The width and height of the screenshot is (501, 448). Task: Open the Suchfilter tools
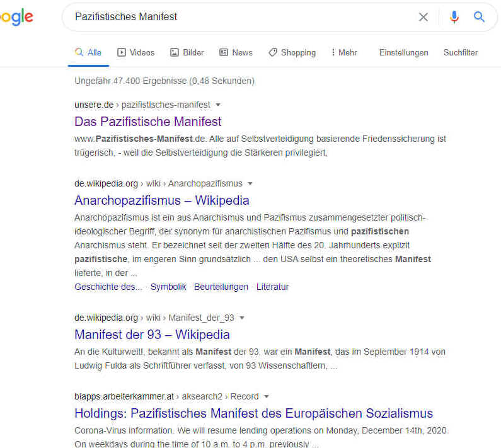pyautogui.click(x=461, y=52)
